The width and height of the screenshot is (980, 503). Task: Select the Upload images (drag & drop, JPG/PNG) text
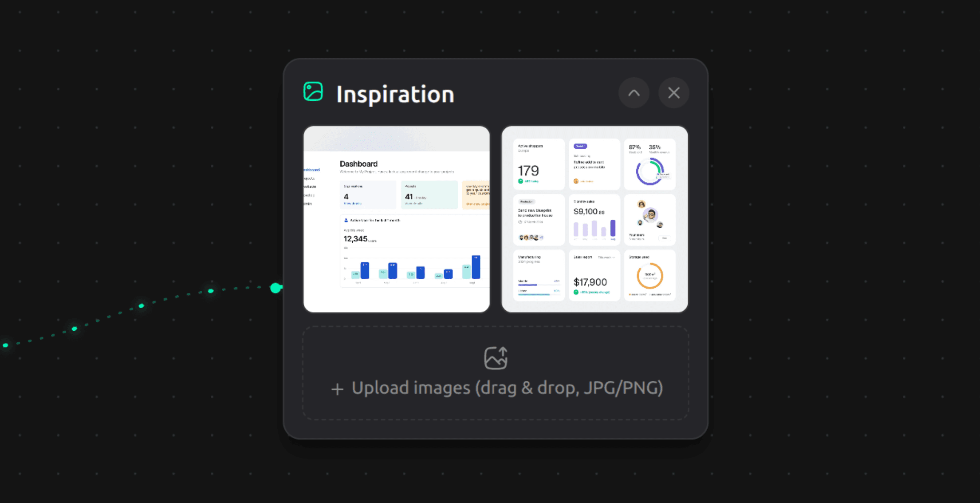click(x=507, y=388)
